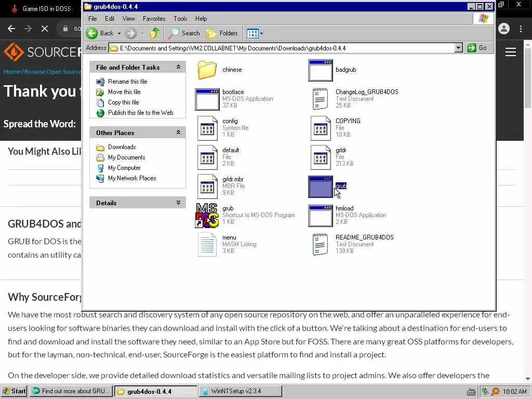
Task: Open the File menu
Action: click(92, 19)
